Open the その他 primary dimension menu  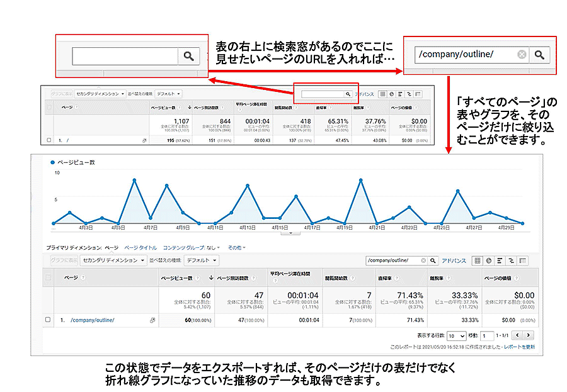[236, 247]
